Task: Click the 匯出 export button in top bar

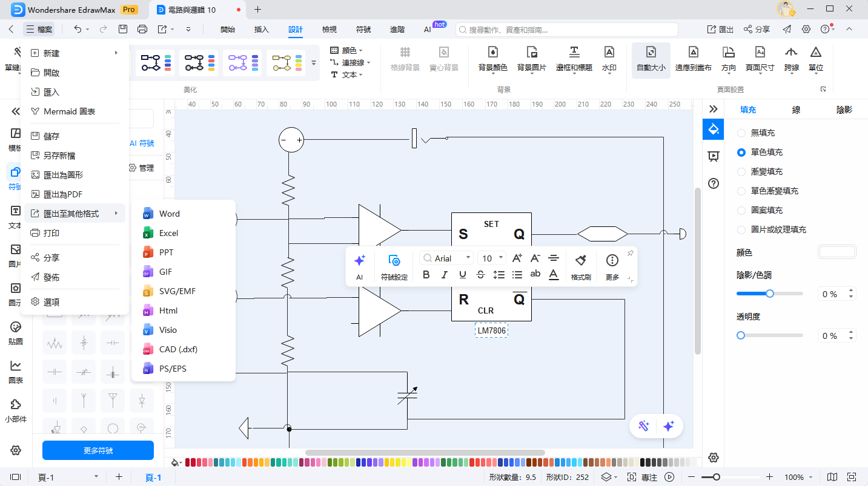Action: click(720, 29)
